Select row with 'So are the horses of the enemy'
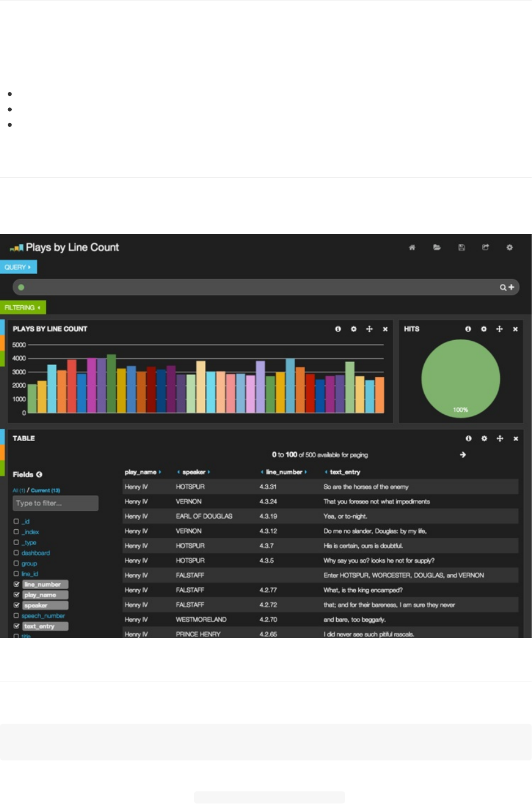The image size is (532, 804). coord(320,487)
